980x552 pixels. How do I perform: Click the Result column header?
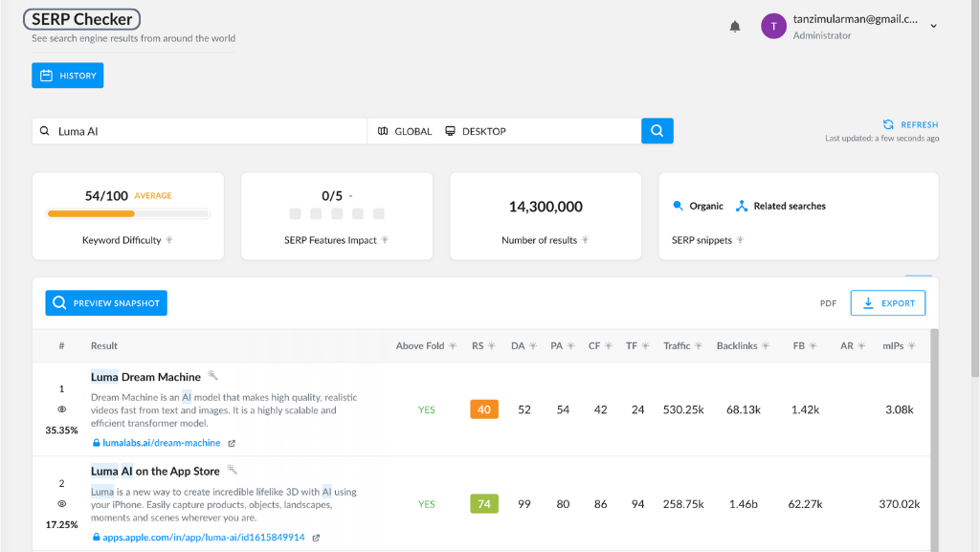[103, 346]
